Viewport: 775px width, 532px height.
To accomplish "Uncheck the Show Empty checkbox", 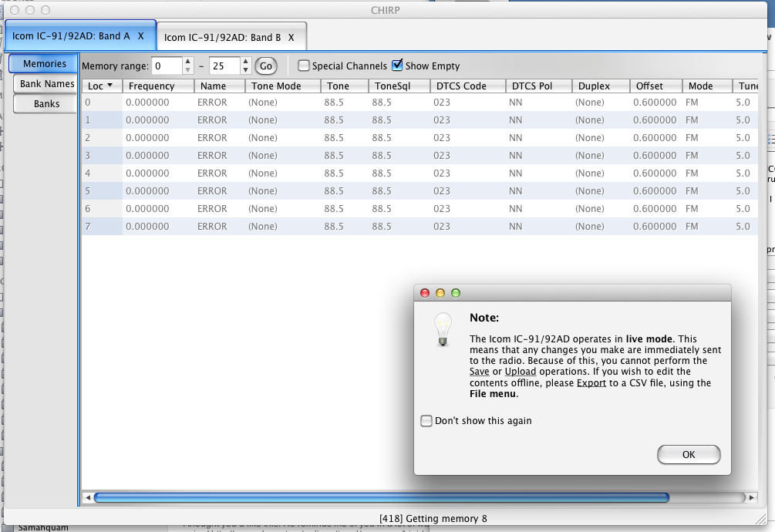I will pyautogui.click(x=397, y=66).
